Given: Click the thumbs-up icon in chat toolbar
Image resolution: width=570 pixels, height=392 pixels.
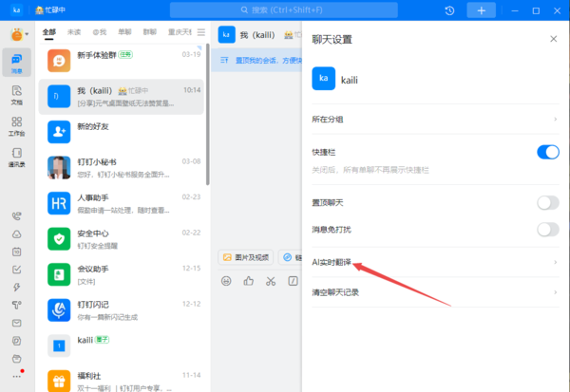Looking at the screenshot, I should coord(249,281).
